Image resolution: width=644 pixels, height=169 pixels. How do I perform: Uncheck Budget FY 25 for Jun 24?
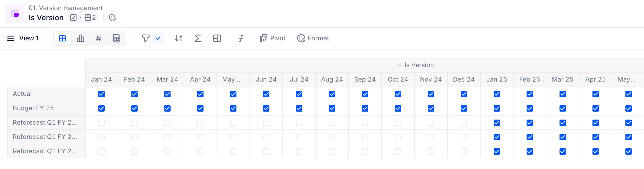266,108
